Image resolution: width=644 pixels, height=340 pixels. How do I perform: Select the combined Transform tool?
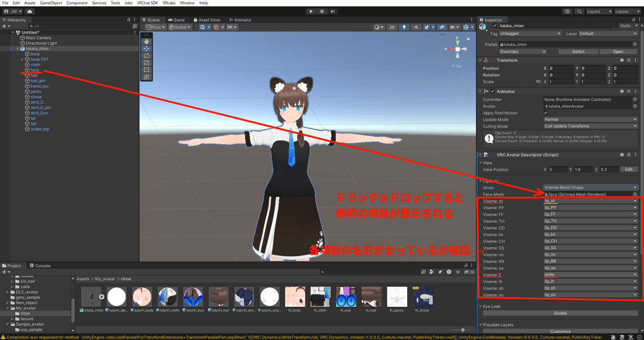pyautogui.click(x=147, y=77)
